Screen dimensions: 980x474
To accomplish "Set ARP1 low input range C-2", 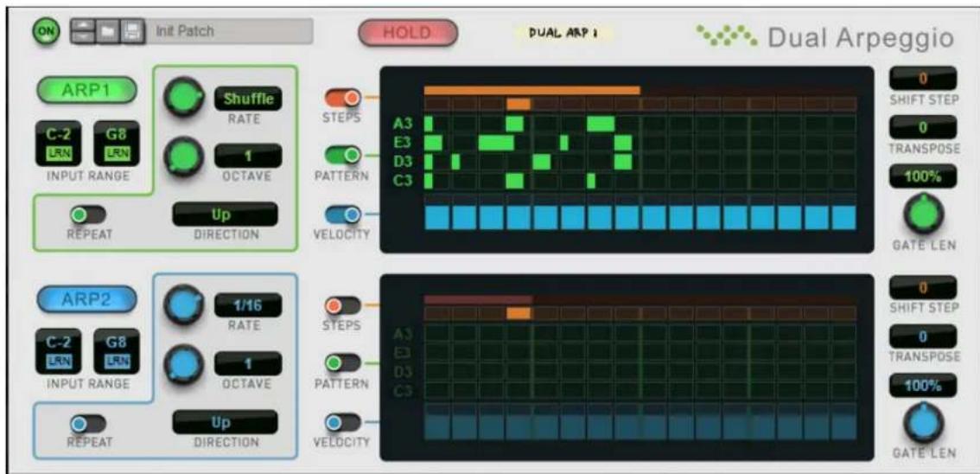I will [58, 144].
